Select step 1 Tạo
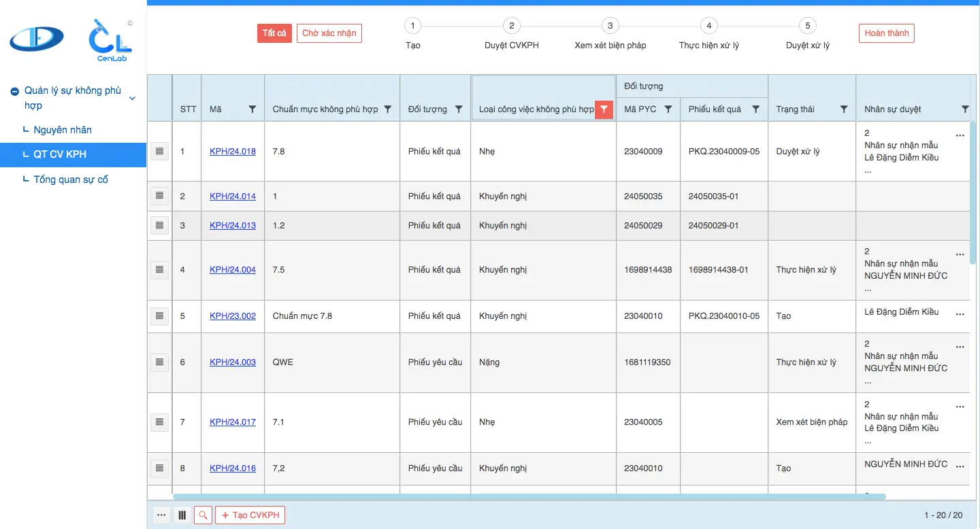 412,27
